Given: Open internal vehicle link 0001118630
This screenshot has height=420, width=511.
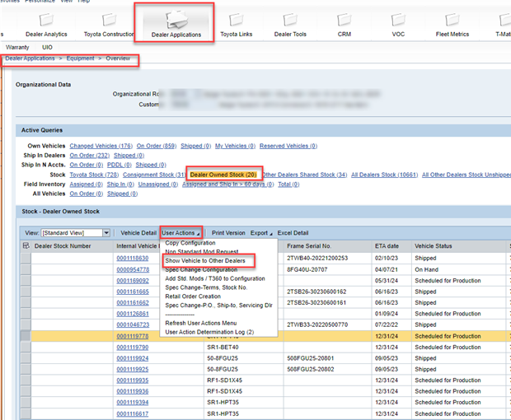Looking at the screenshot, I should click(x=133, y=259).
